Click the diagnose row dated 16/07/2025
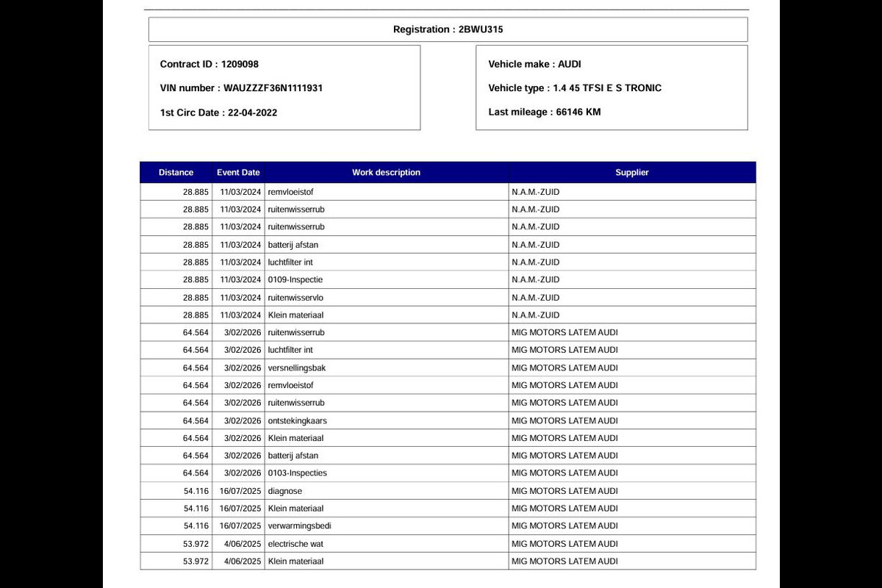This screenshot has width=882, height=588. (x=448, y=490)
